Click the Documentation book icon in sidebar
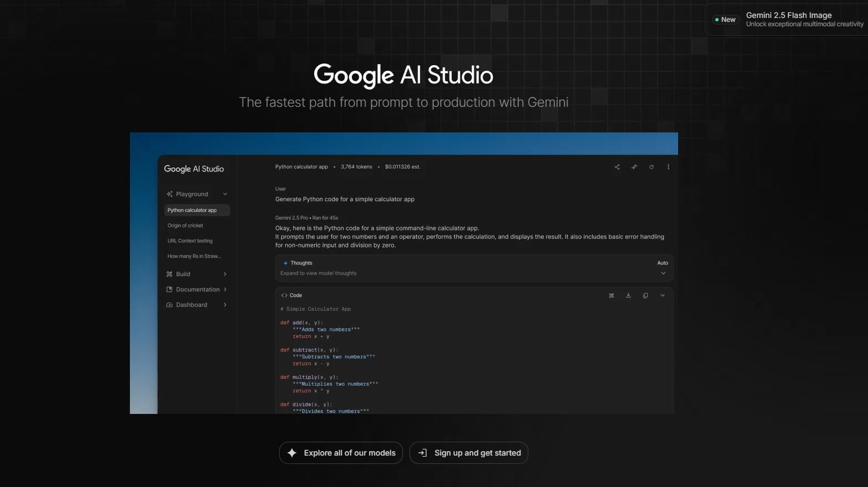This screenshot has height=487, width=868. [170, 289]
